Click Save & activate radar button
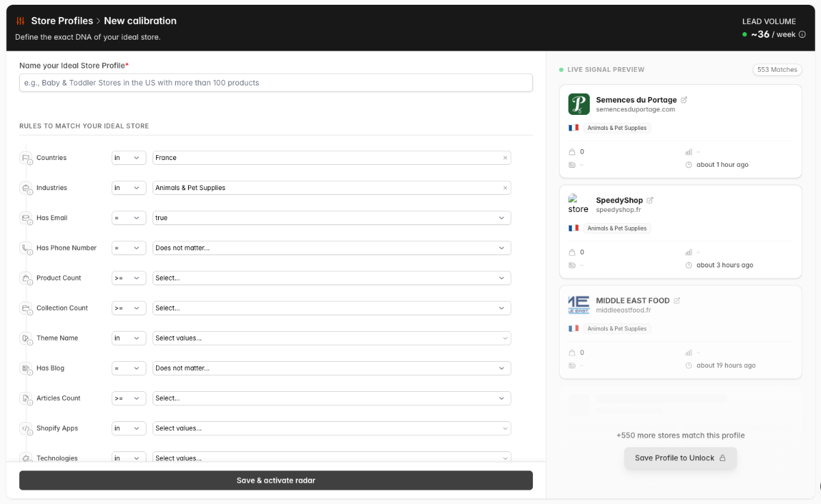Screen dimensions: 821x504 (x=276, y=480)
